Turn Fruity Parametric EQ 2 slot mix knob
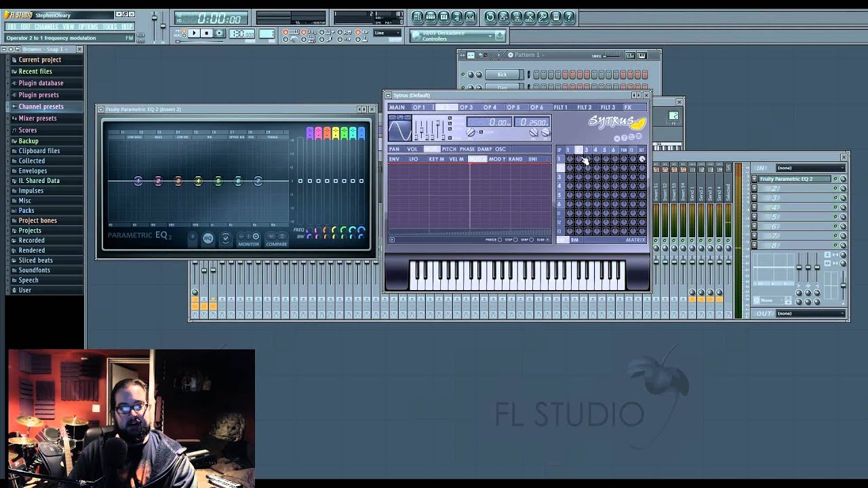This screenshot has height=488, width=868. point(843,179)
